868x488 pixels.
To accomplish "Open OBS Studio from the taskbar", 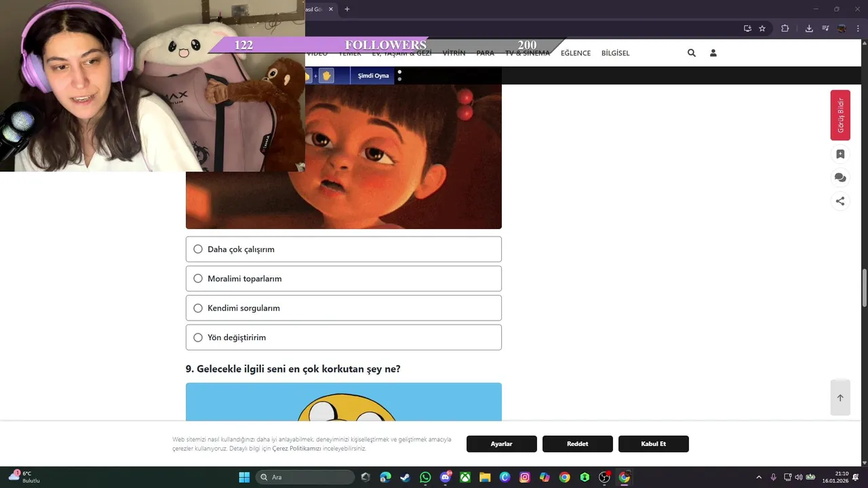I will [604, 477].
